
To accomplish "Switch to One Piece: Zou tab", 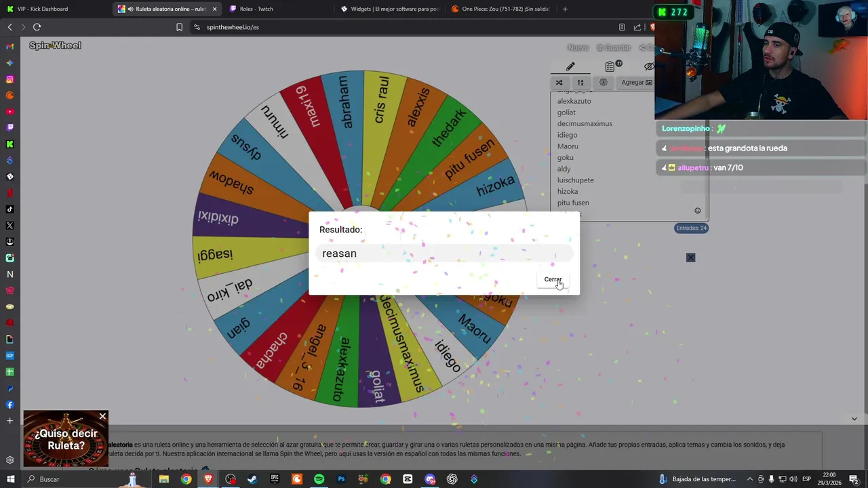I will coord(500,9).
